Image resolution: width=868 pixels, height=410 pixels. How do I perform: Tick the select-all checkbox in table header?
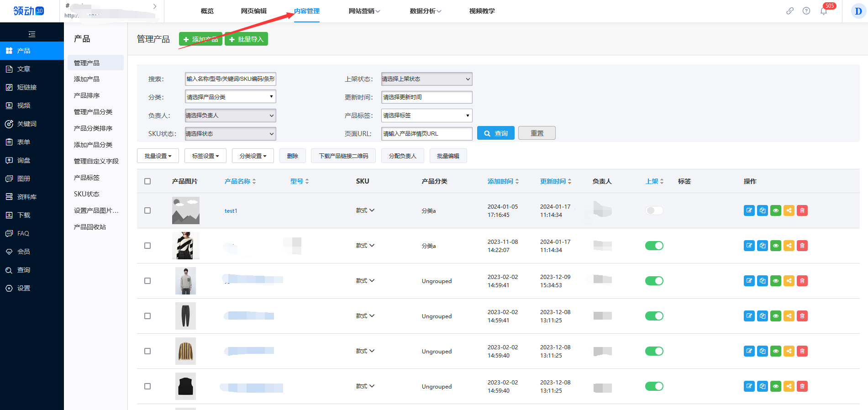click(x=147, y=181)
